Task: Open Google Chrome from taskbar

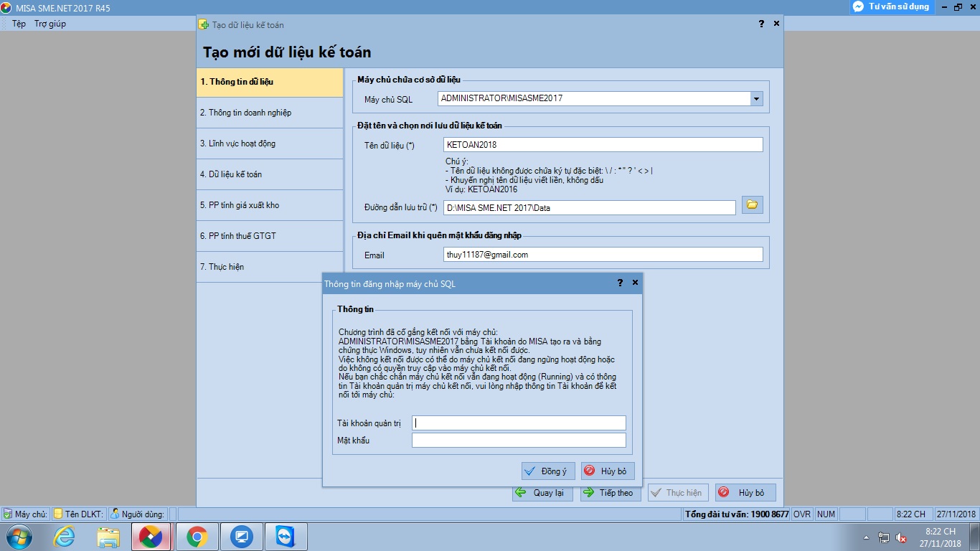Action: pos(197,537)
